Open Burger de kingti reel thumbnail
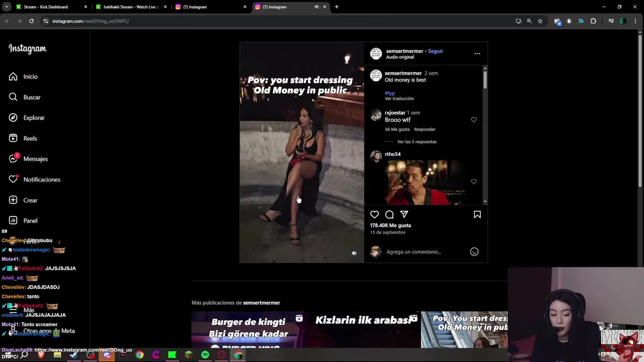 click(249, 330)
